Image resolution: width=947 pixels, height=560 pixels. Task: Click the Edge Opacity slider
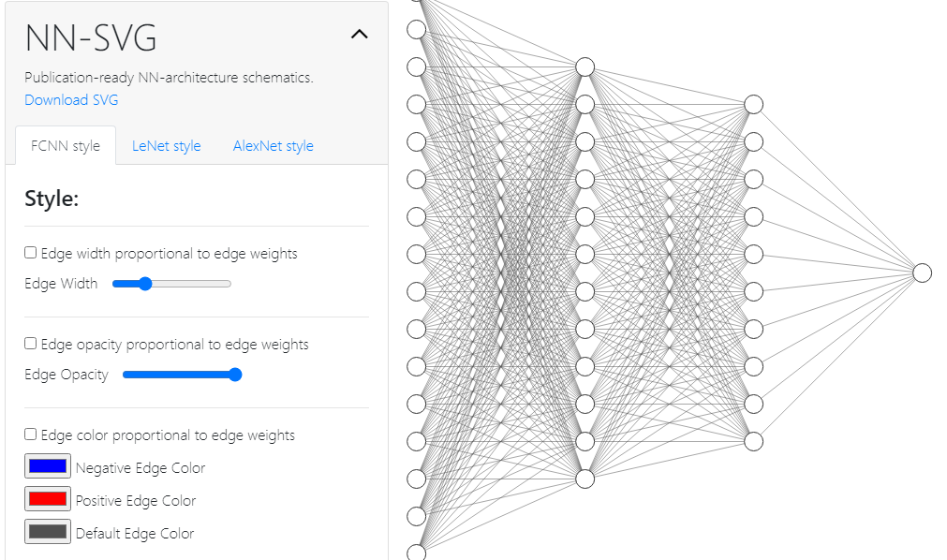[x=182, y=375]
